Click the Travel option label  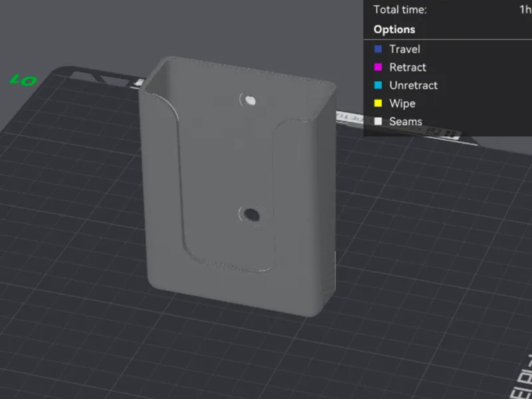tap(404, 49)
